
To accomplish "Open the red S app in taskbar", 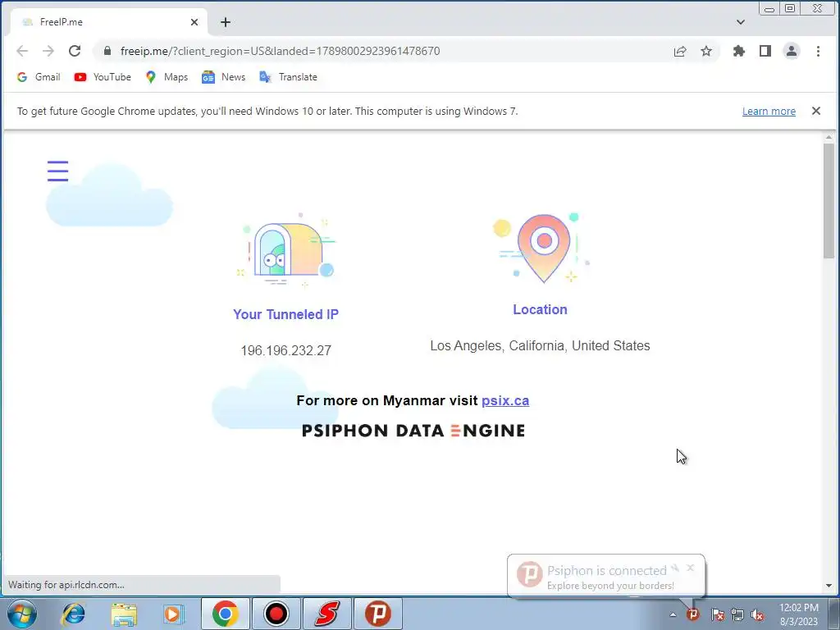I will [x=327, y=614].
